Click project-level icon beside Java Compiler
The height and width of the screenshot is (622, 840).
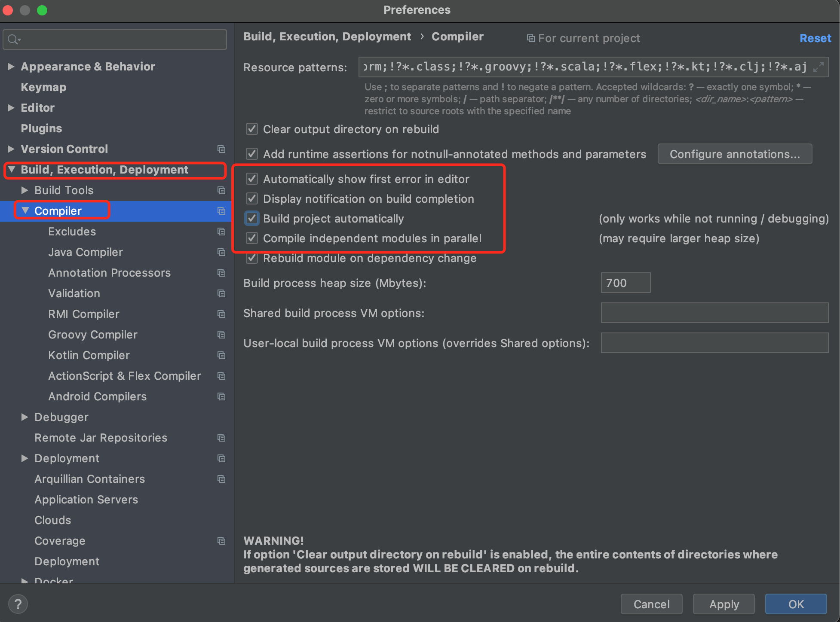point(221,252)
